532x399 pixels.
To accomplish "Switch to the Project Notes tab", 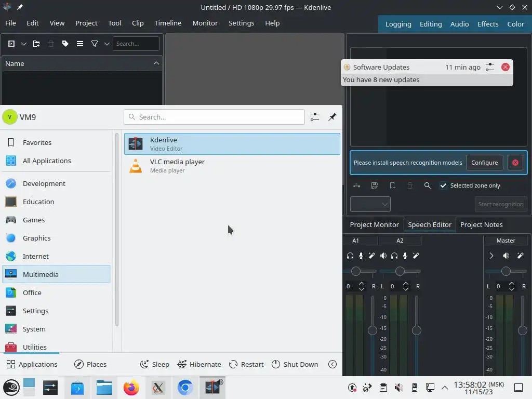I will [481, 224].
